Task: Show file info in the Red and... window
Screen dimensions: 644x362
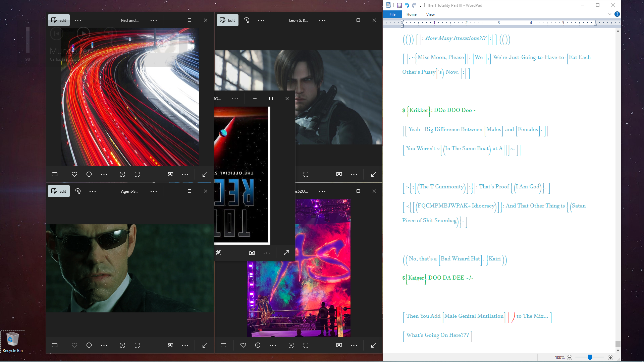Action: [89, 174]
